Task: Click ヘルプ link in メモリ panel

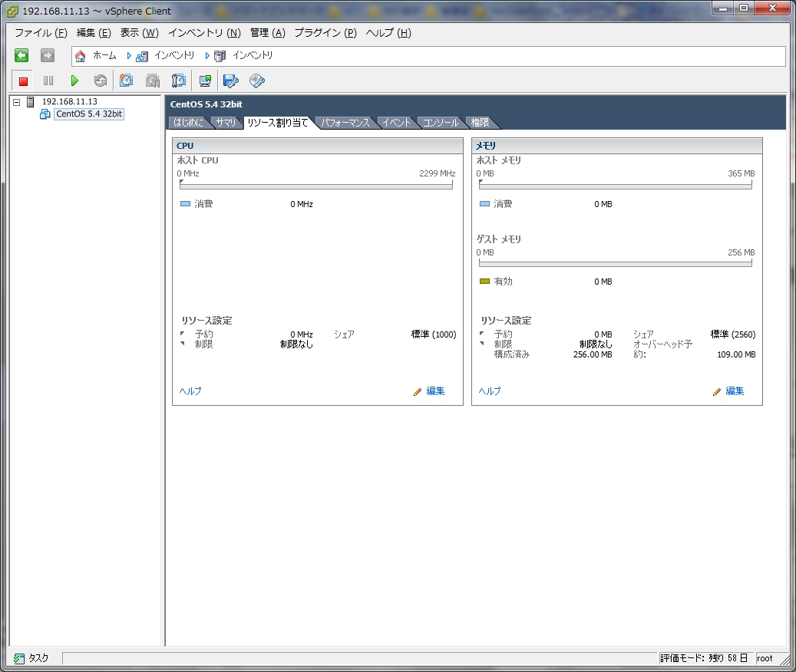Action: click(x=490, y=391)
